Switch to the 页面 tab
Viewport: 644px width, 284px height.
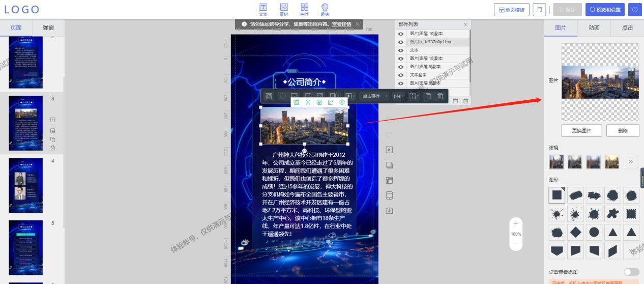tap(16, 27)
